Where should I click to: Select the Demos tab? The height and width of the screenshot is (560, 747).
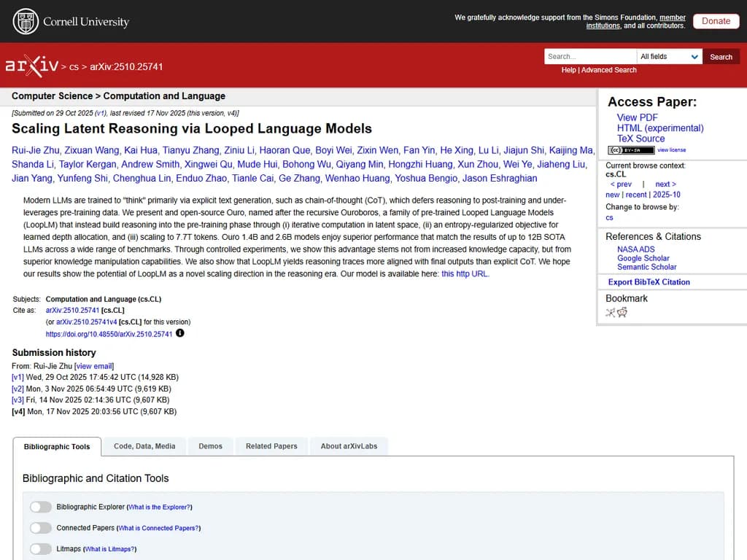click(210, 446)
